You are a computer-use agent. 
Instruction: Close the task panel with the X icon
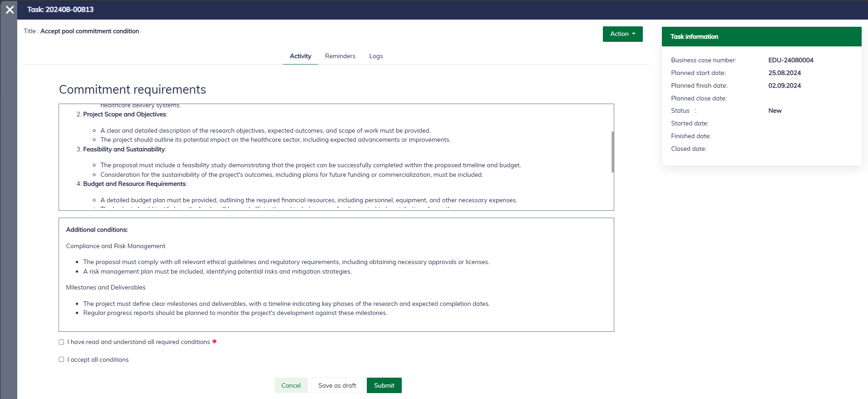(x=10, y=10)
